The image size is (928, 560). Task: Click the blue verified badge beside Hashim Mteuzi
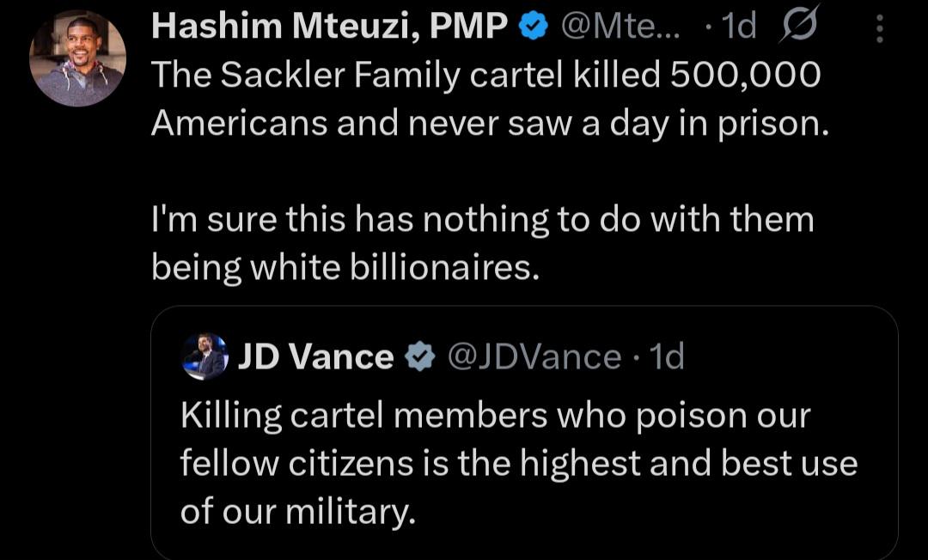pos(534,27)
